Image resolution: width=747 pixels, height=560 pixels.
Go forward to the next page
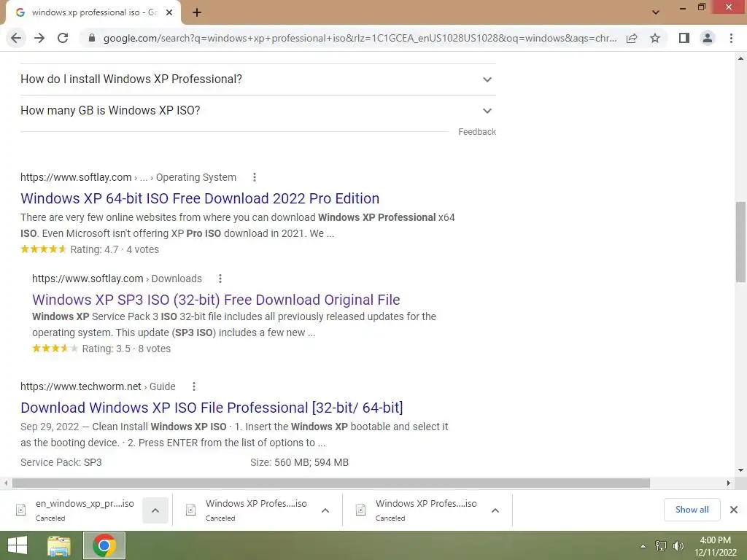click(39, 38)
